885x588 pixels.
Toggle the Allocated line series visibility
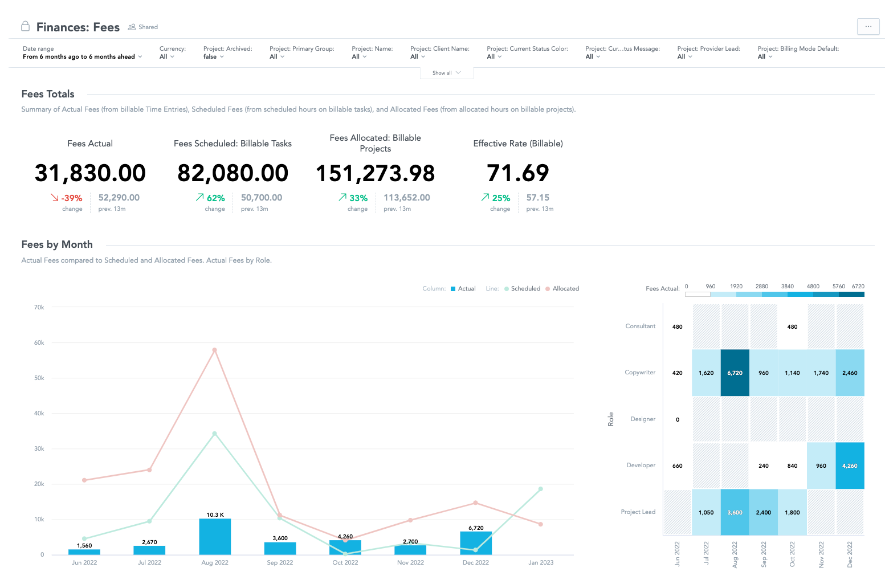point(566,288)
